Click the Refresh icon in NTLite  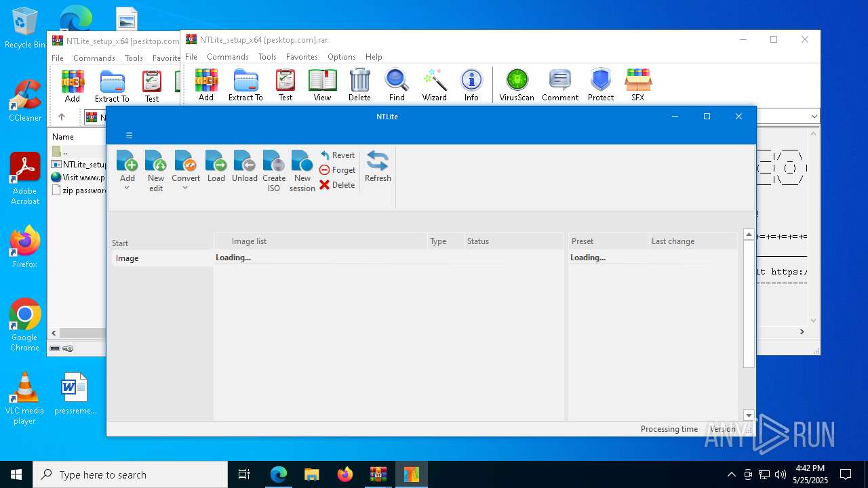pos(378,161)
